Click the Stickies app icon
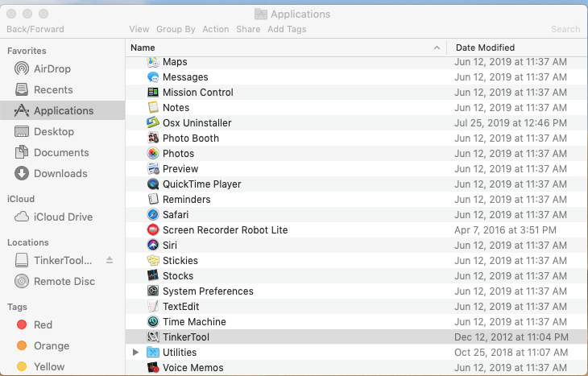The height and width of the screenshot is (376, 588). click(152, 261)
